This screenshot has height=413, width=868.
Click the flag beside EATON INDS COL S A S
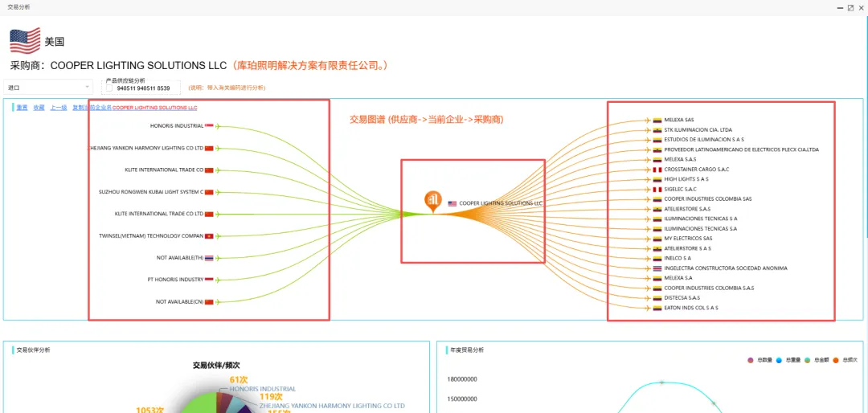pos(657,308)
